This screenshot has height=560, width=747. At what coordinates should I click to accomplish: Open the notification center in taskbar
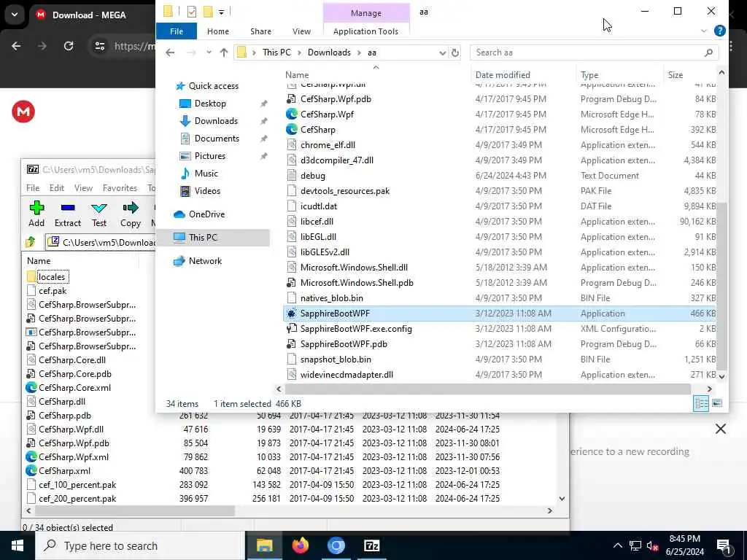coord(724,546)
